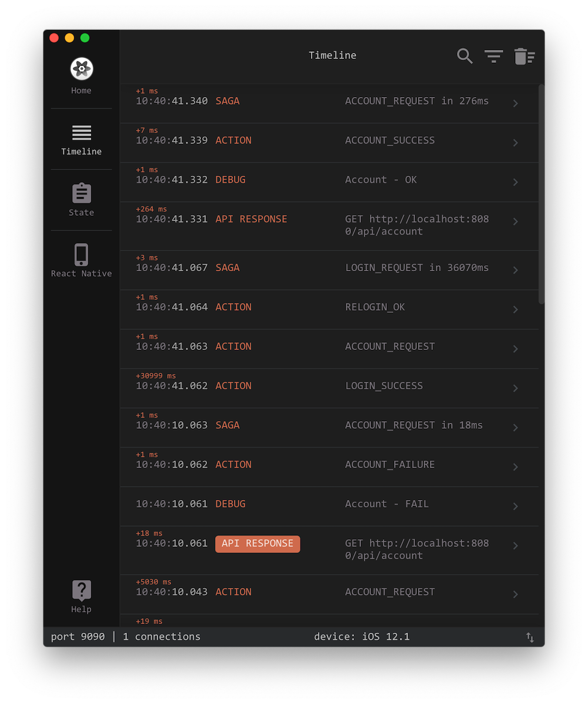Go to Home in the sidebar
588x704 pixels.
coord(81,76)
